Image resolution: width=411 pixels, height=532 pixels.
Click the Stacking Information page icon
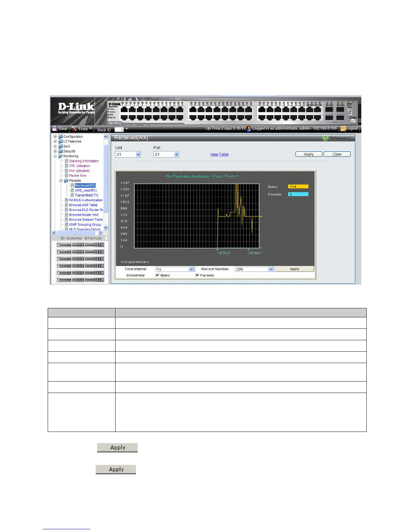coord(66,161)
